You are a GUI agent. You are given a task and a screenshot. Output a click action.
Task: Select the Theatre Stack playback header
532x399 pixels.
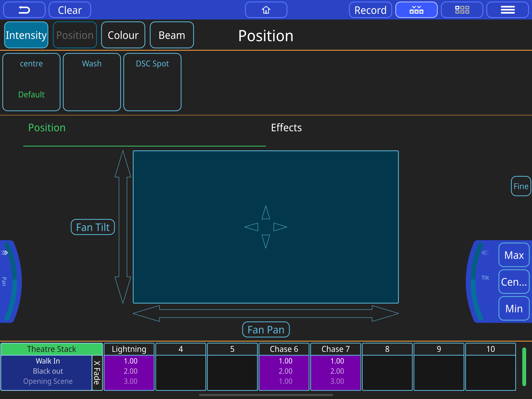click(x=51, y=349)
